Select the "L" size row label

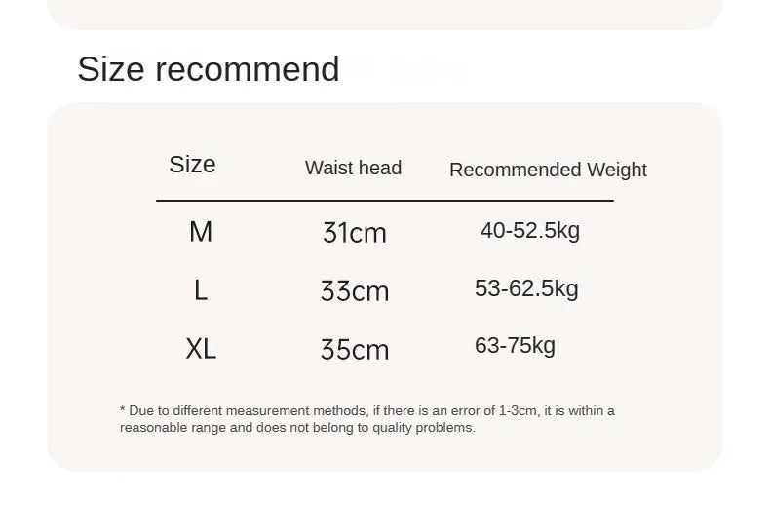coord(201,290)
